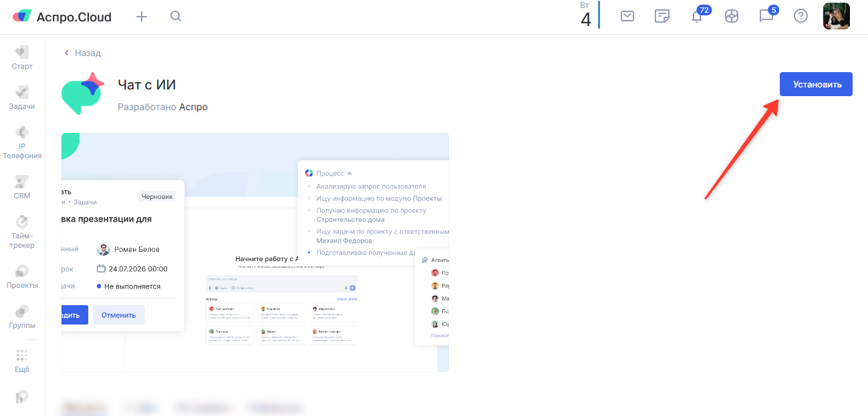Open Тайм-трекер in sidebar
The image size is (868, 416).
[22, 232]
